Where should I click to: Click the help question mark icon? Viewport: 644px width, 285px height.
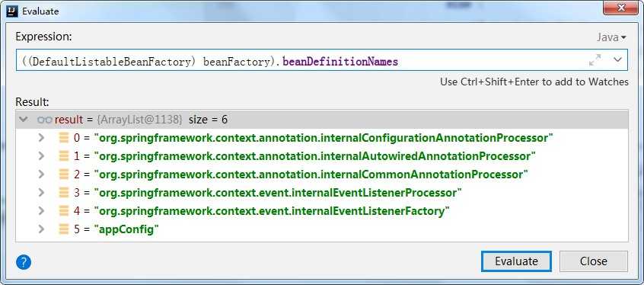[x=24, y=261]
